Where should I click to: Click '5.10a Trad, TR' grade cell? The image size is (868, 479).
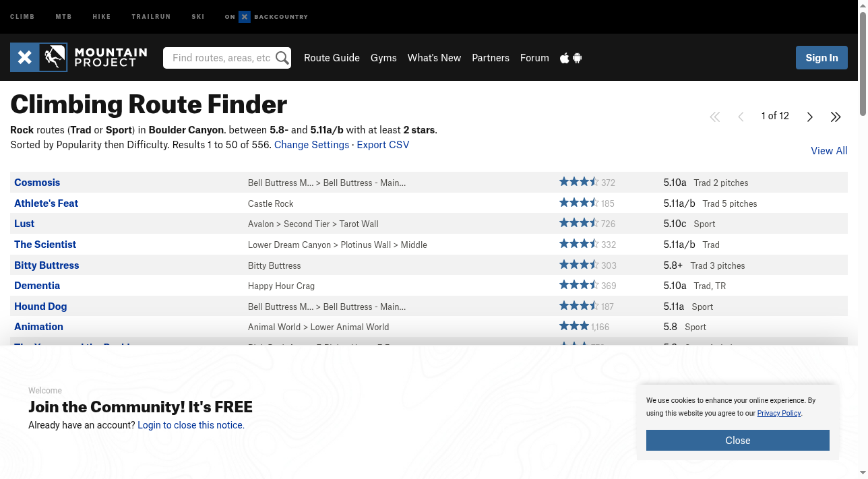click(x=695, y=286)
